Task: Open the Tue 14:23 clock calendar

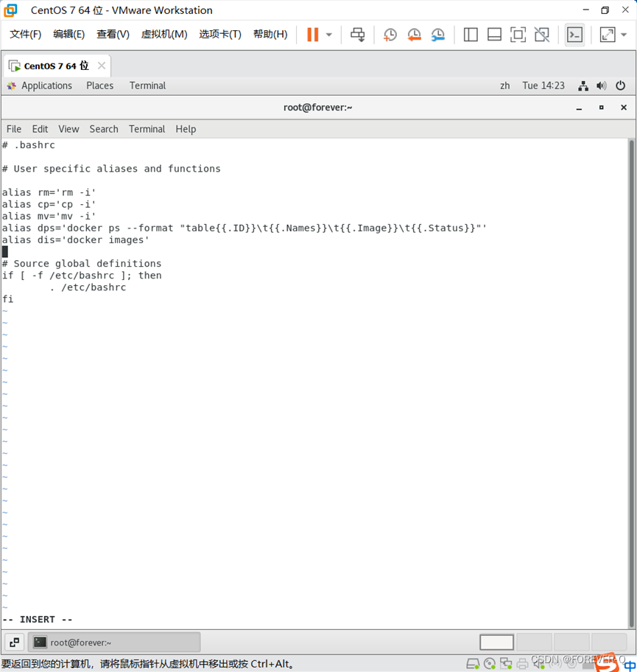Action: pyautogui.click(x=543, y=85)
